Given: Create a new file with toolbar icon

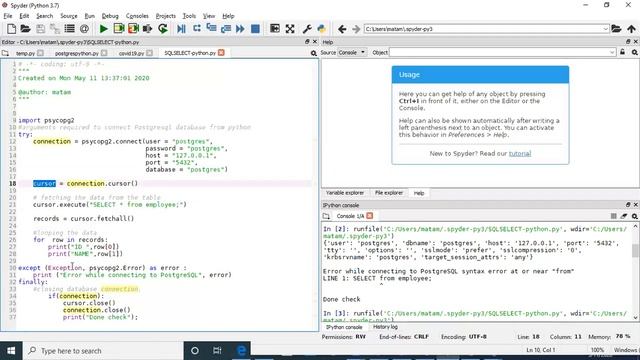Looking at the screenshot, I should click(11, 29).
